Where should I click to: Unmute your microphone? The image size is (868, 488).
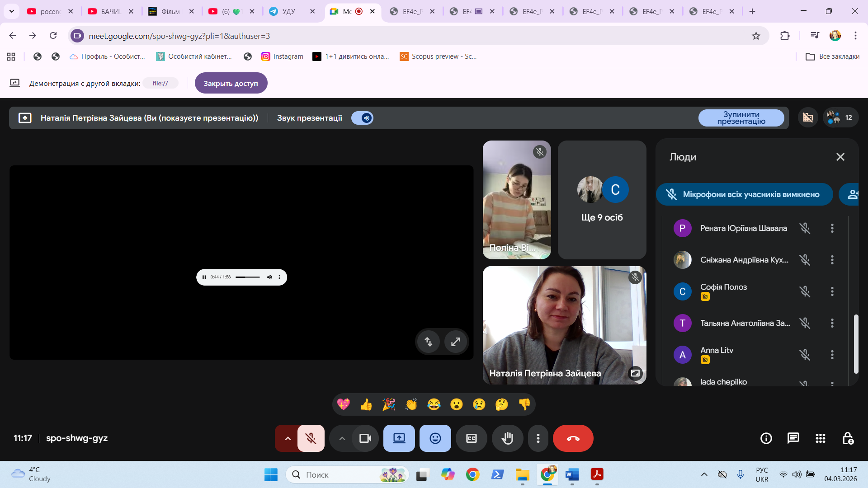coord(311,438)
